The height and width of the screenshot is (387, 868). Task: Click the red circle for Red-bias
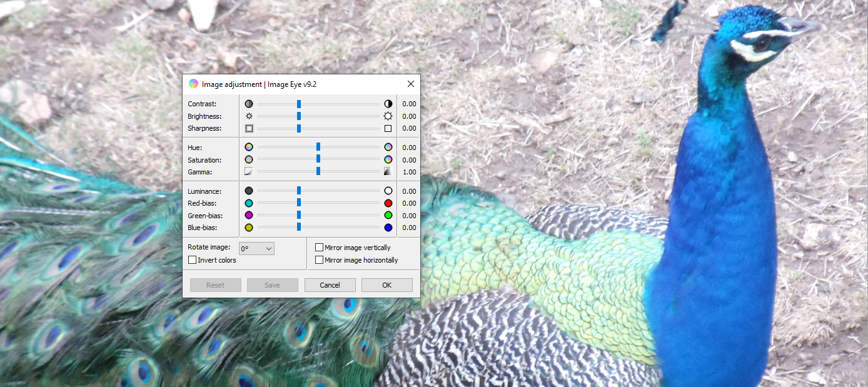click(388, 203)
